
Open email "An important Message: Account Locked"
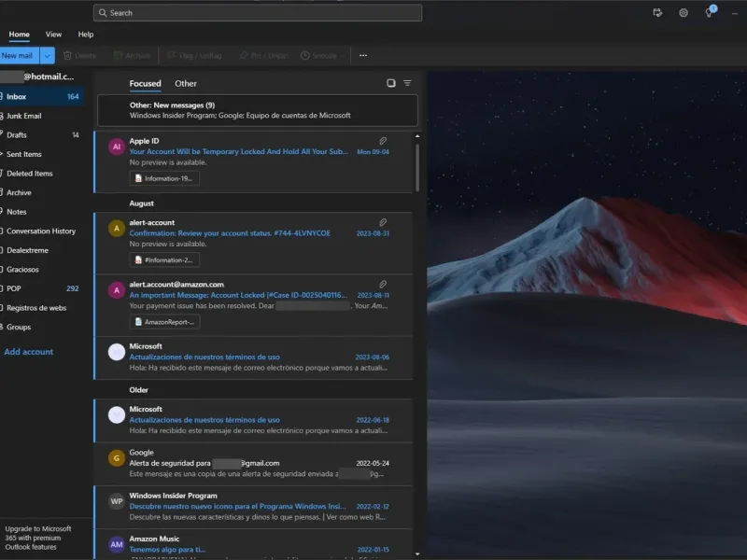pos(254,305)
